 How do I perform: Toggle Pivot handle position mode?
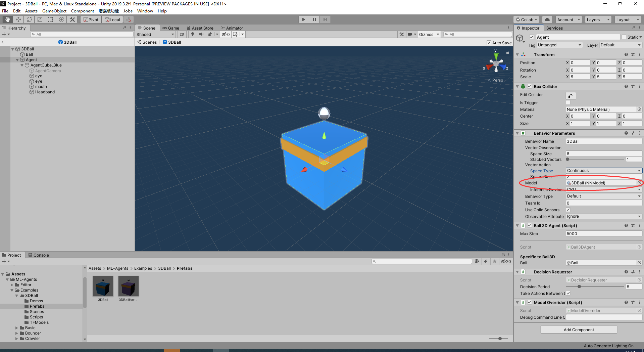(90, 19)
